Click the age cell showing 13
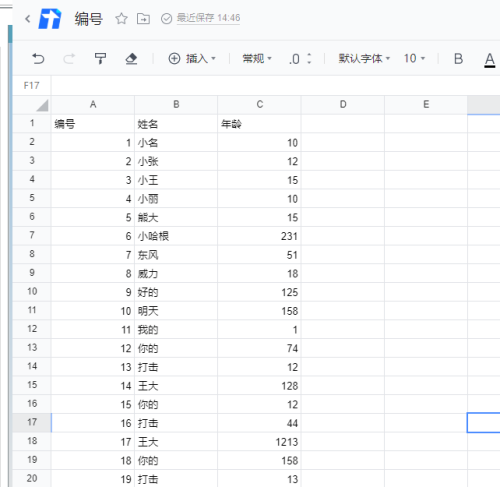This screenshot has height=487, width=500. point(259,479)
